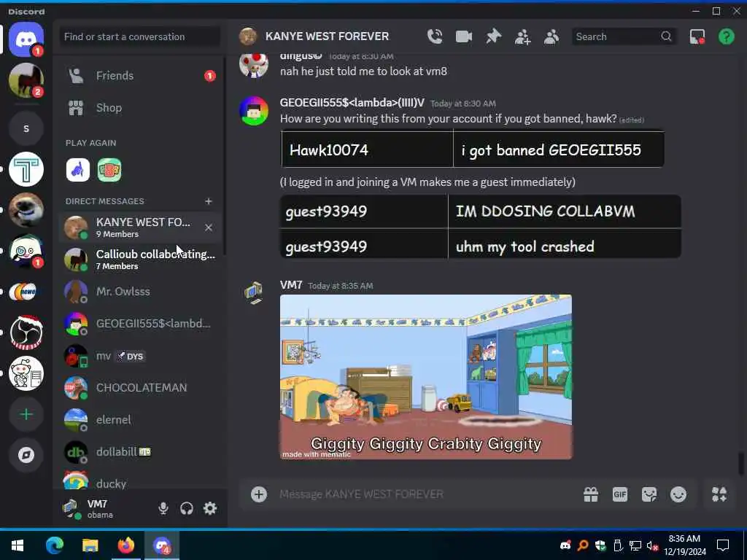Start a voice call in the group

[x=435, y=36]
